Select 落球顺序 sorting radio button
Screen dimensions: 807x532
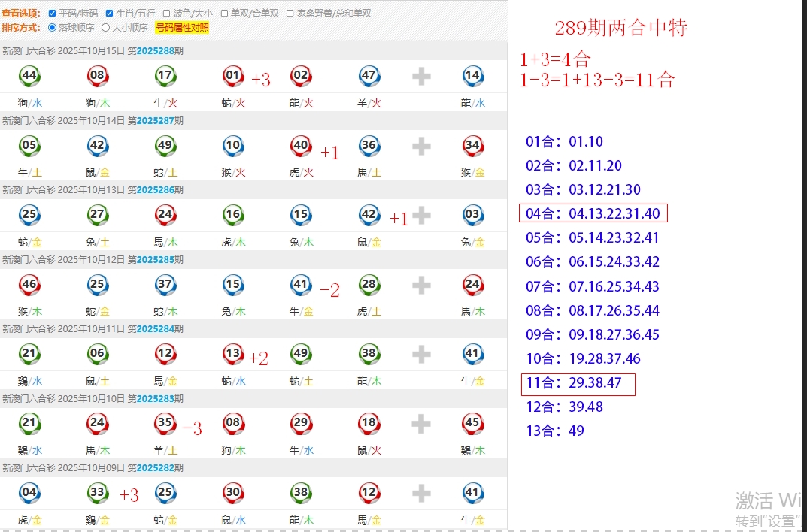[52, 28]
